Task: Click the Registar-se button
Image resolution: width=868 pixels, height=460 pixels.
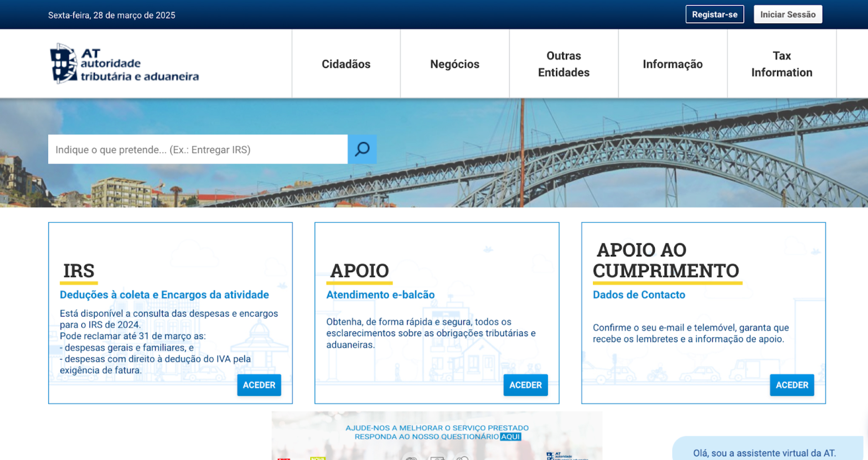Action: click(x=714, y=14)
